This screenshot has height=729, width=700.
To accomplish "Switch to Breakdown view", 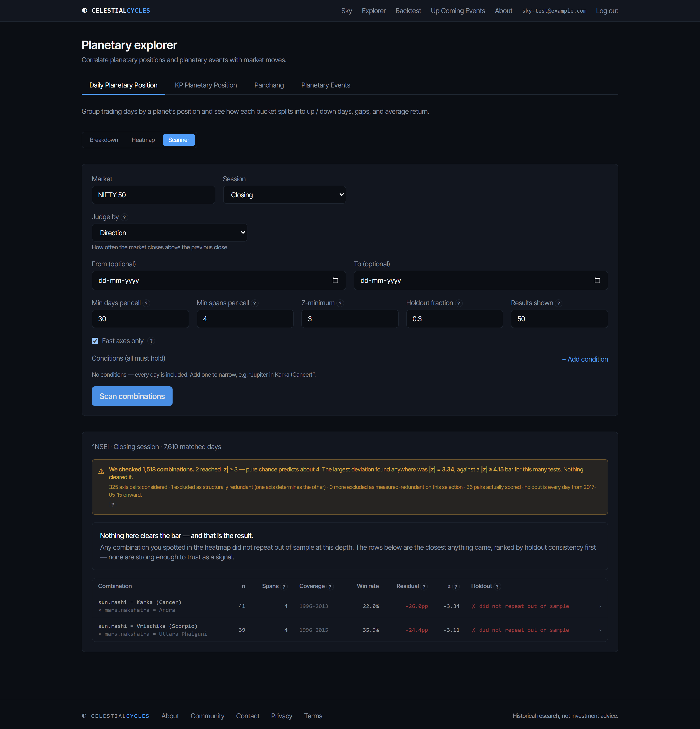I will [104, 140].
